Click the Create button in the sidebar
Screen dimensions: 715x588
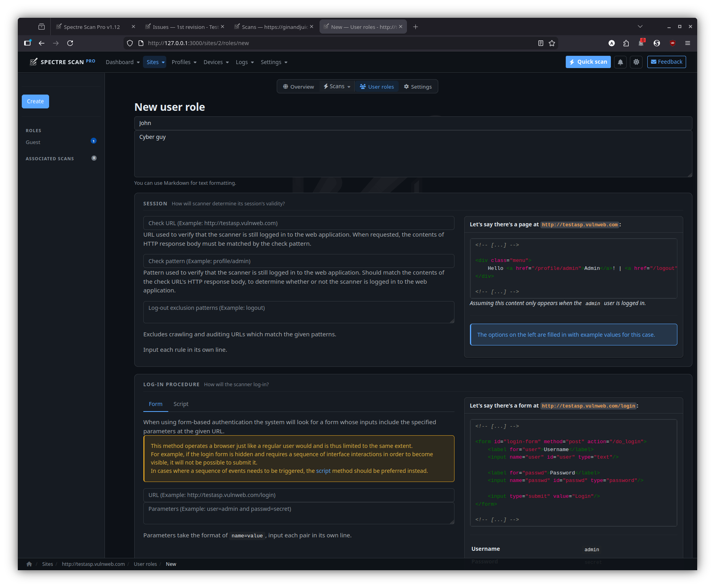[x=35, y=101]
